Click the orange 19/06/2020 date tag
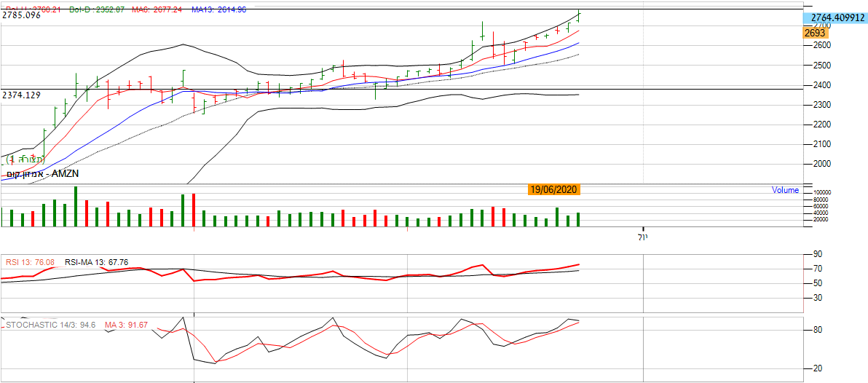This screenshot has height=383, width=868. click(x=553, y=189)
